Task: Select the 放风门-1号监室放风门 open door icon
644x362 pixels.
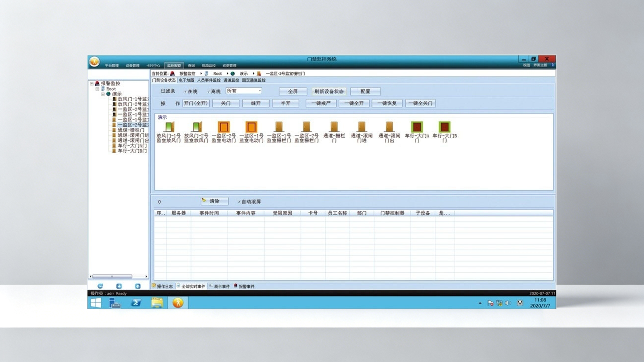Action: [170, 127]
